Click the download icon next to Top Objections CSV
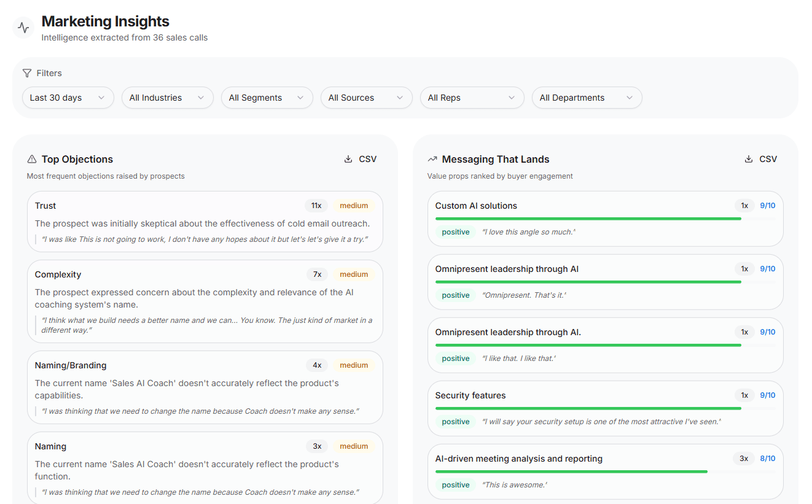The image size is (812, 504). [348, 158]
